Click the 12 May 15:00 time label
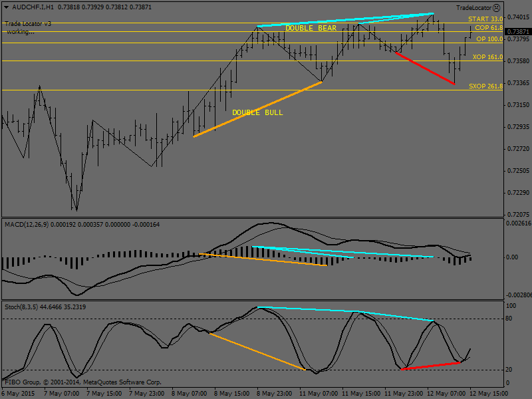Screen dimensions: 532x399 tap(489, 394)
